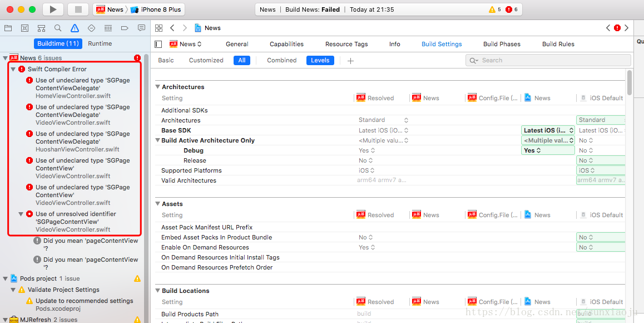Screen dimensions: 644x323
Task: Open the Report navigator speech bubble icon
Action: pos(141,28)
